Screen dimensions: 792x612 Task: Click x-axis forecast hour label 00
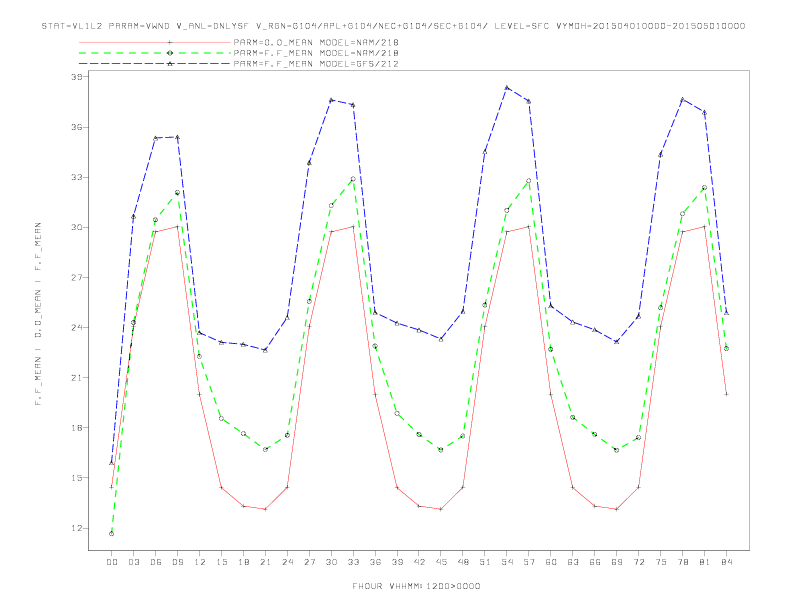[112, 562]
